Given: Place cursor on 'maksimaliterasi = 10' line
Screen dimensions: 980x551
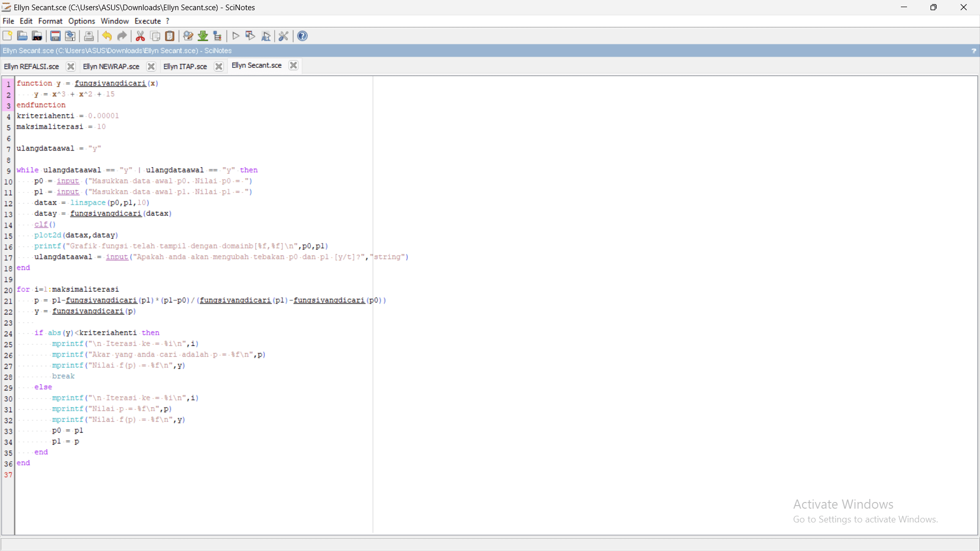Looking at the screenshot, I should tap(61, 127).
